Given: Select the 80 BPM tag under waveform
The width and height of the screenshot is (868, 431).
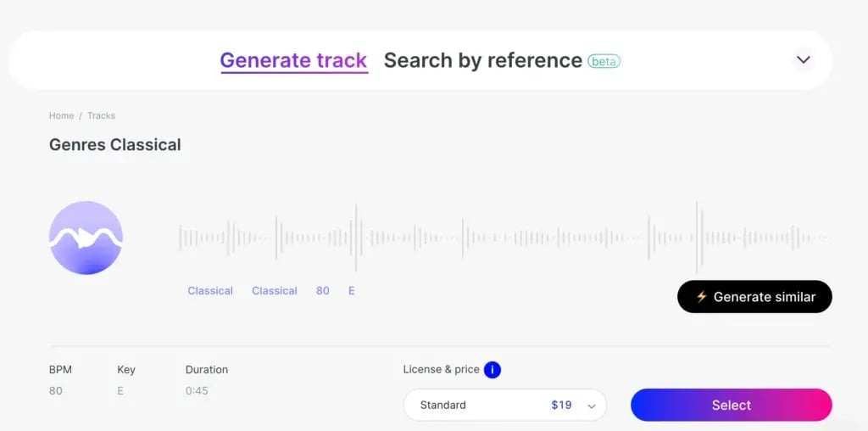Looking at the screenshot, I should coord(322,291).
